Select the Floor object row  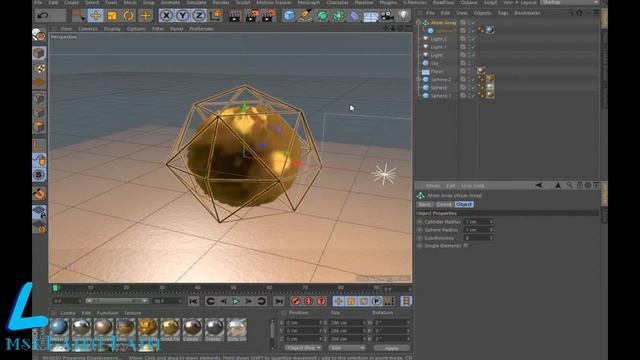point(436,71)
